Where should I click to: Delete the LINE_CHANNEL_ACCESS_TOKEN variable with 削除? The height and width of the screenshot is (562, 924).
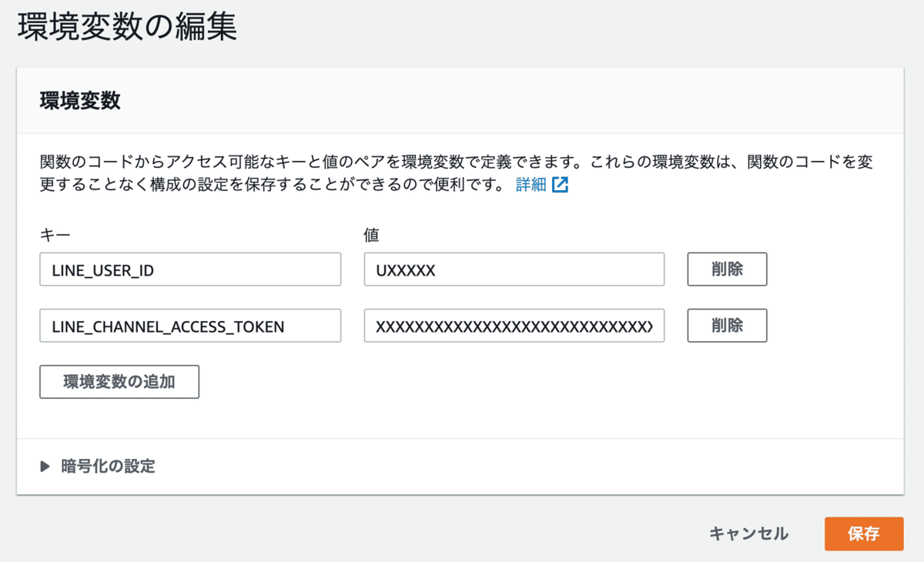pyautogui.click(x=728, y=326)
